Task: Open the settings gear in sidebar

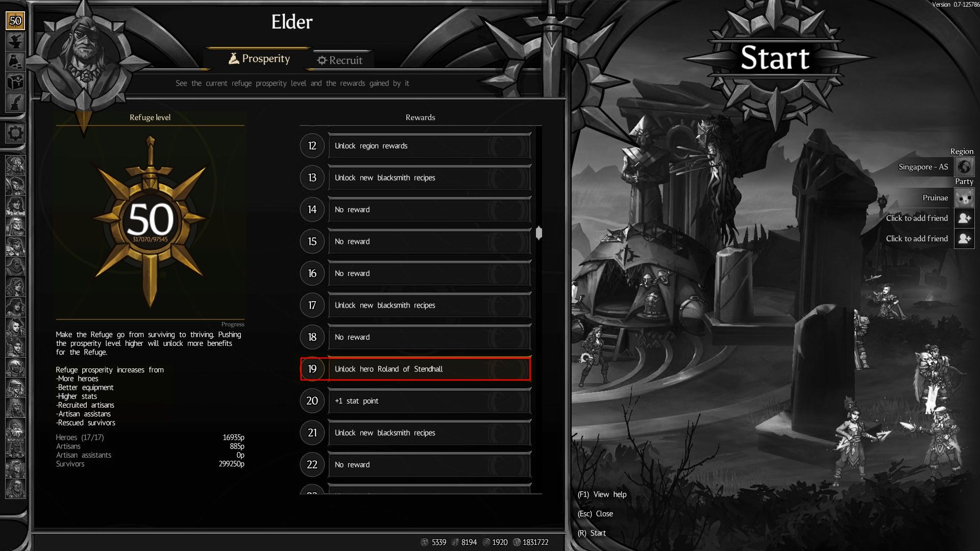Action: [15, 133]
